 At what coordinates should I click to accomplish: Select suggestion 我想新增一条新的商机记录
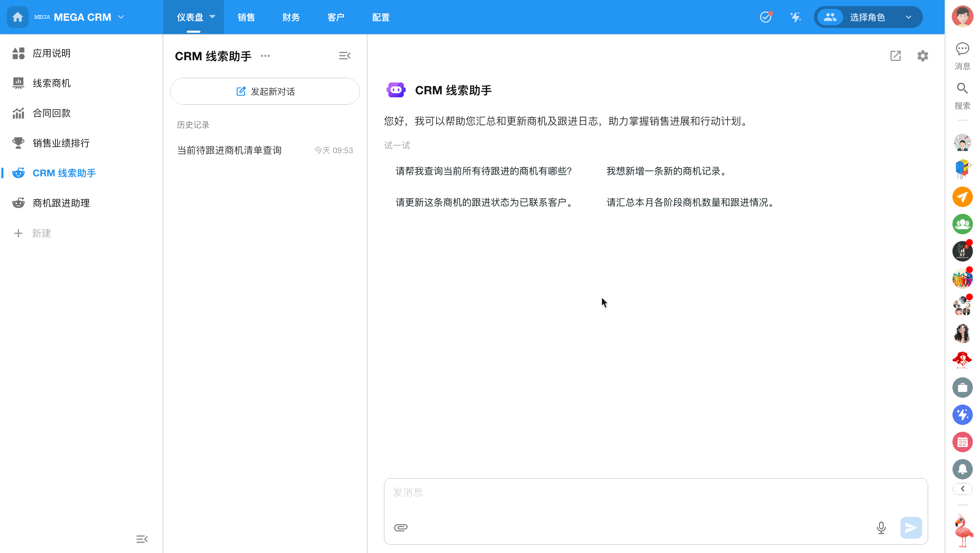click(666, 171)
